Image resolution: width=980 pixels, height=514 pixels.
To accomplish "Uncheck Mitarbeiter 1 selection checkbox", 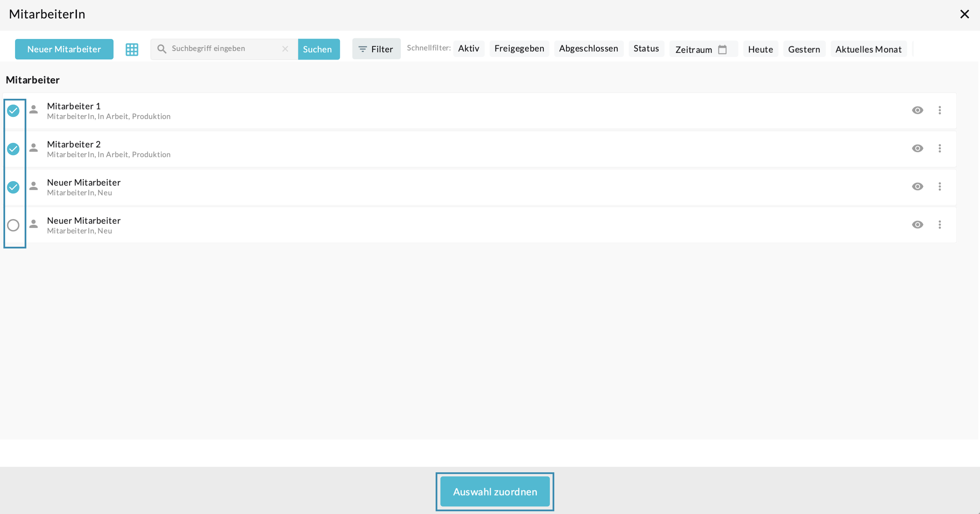I will (x=13, y=111).
